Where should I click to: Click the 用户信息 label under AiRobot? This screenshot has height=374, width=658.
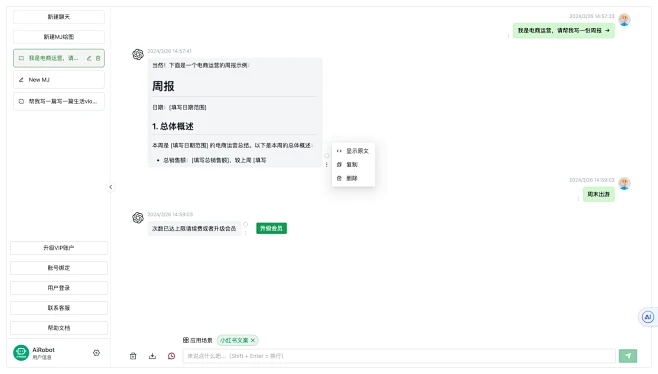coord(42,358)
